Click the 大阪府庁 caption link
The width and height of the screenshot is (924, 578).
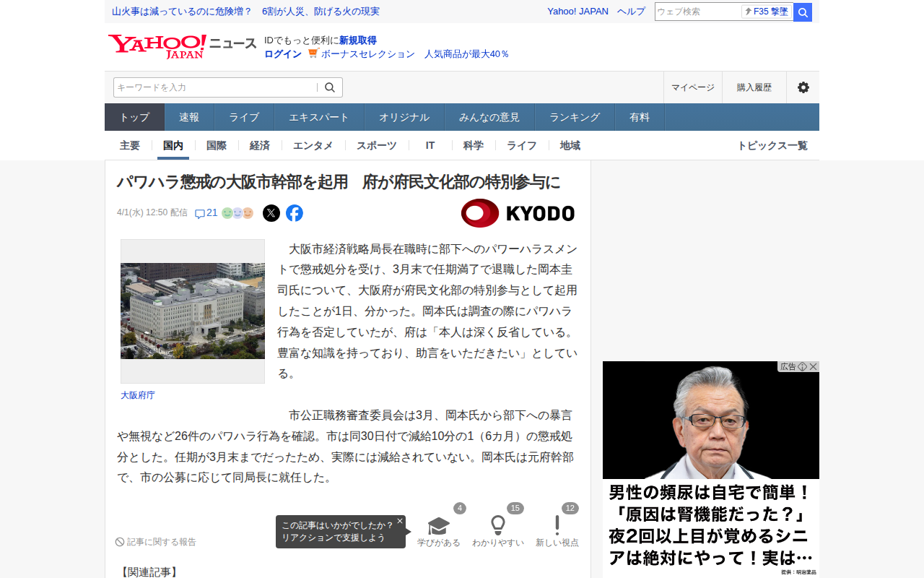tap(138, 395)
